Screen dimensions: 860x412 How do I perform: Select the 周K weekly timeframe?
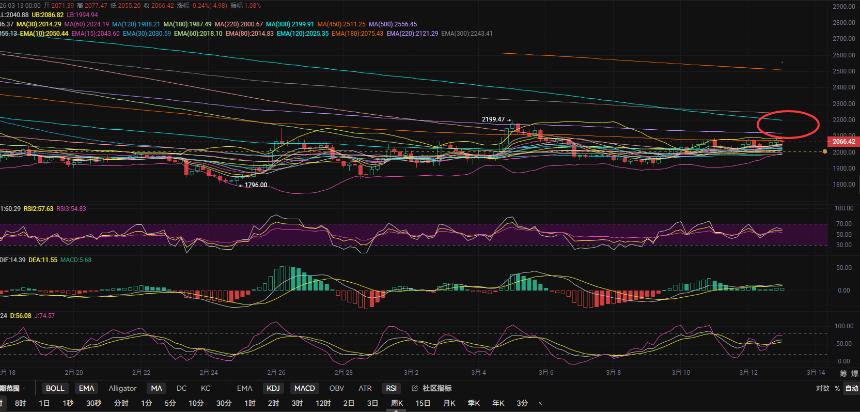(x=397, y=403)
